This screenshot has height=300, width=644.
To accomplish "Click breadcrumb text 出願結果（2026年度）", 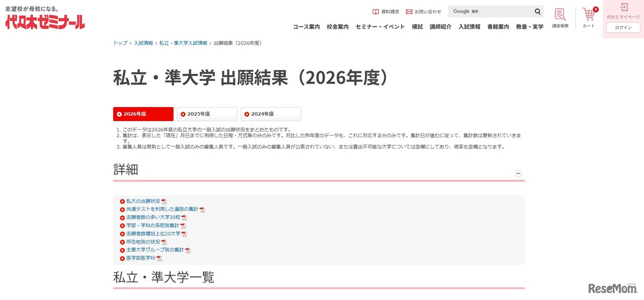I will point(237,43).
